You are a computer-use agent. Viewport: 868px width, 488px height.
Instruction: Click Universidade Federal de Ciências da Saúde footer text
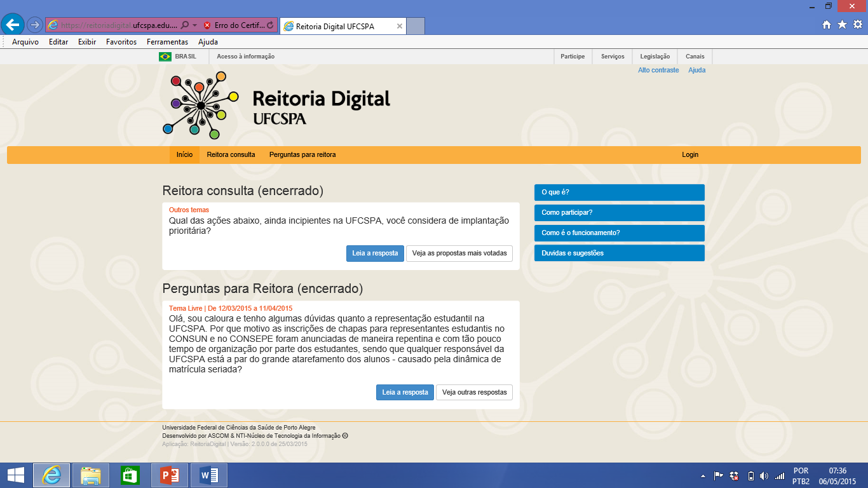(239, 428)
